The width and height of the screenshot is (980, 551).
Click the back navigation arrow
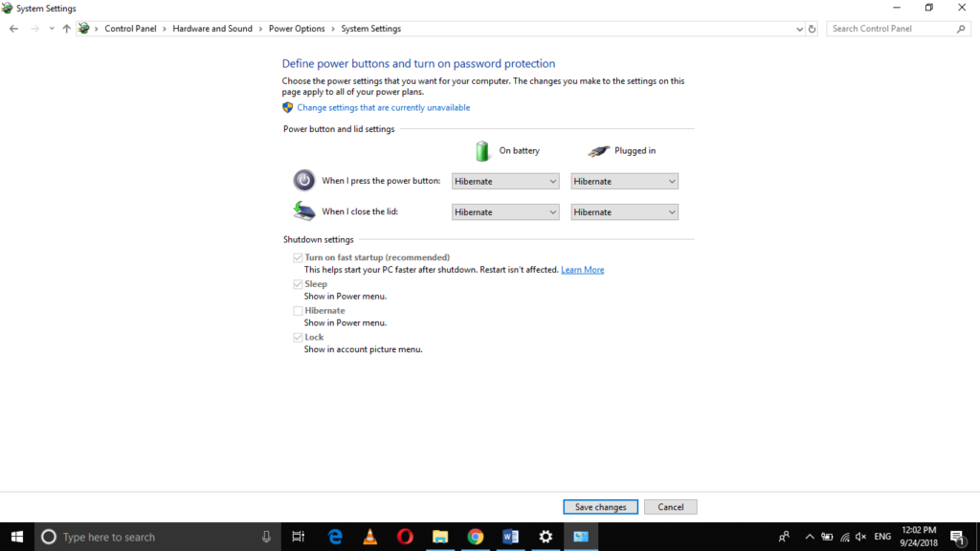click(13, 29)
